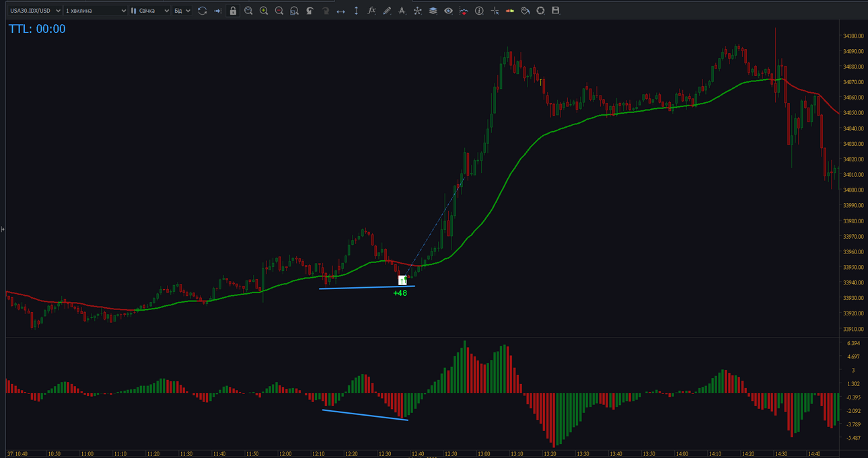Expand the left side panel arrow
The image size is (868, 458).
(3, 229)
